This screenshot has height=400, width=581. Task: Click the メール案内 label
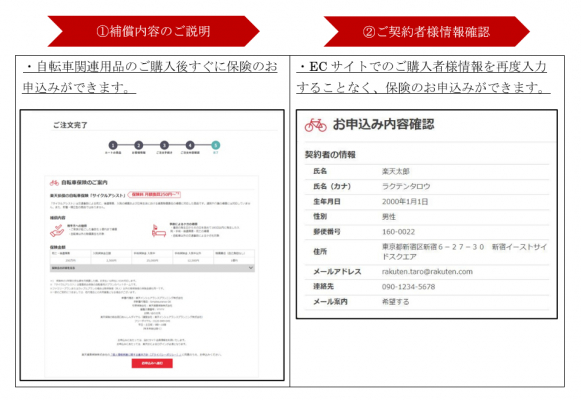point(330,302)
